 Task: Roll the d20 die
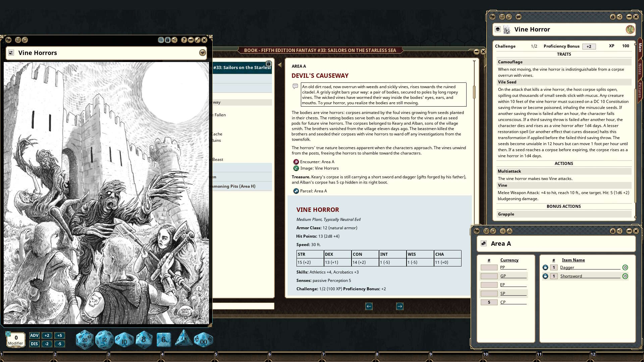coord(84,340)
